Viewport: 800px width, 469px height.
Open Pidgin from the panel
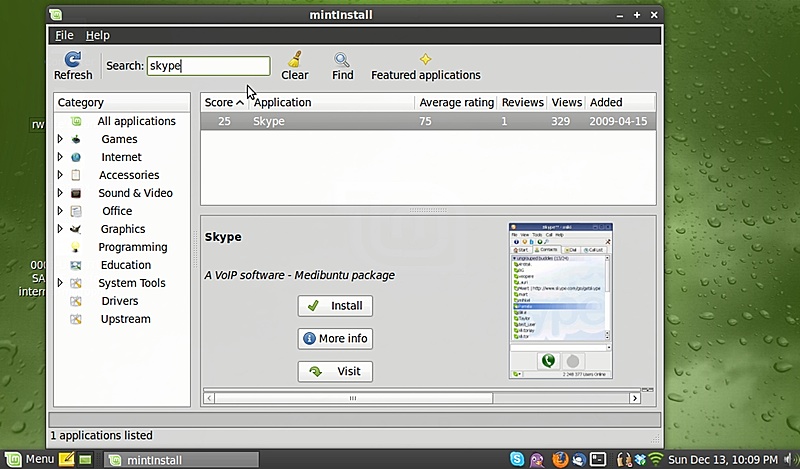pos(537,459)
